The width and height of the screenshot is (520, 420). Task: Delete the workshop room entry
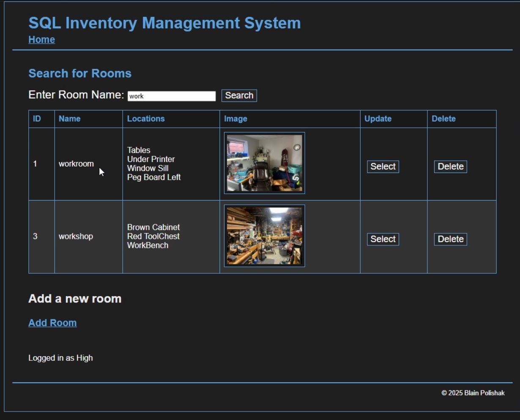pos(450,239)
